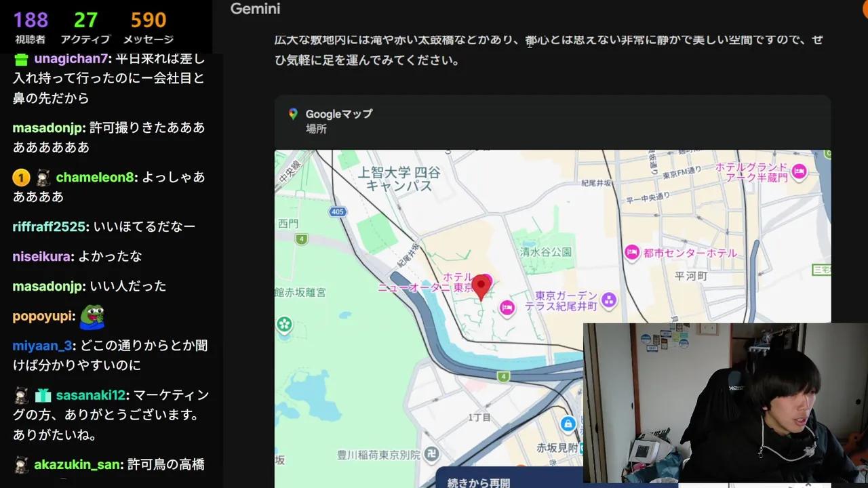The image size is (868, 488).
Task: Click masadonjp's いい人だった message
Action: (127, 286)
